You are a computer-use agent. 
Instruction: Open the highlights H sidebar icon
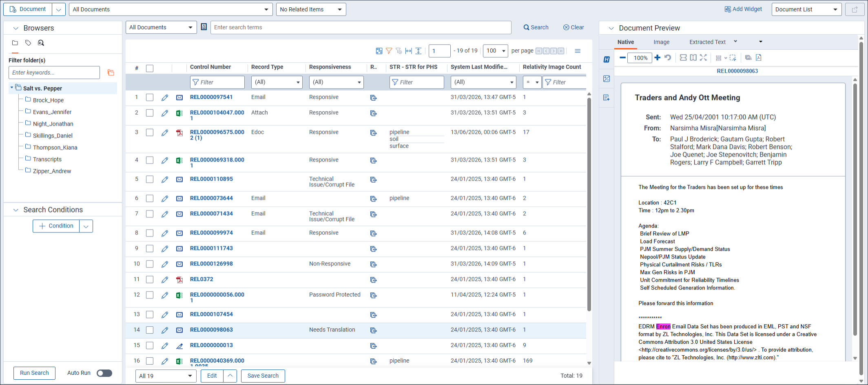[x=607, y=60]
